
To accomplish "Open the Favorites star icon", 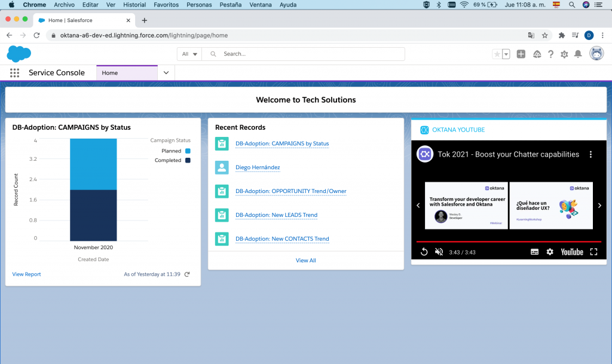I will coord(497,54).
